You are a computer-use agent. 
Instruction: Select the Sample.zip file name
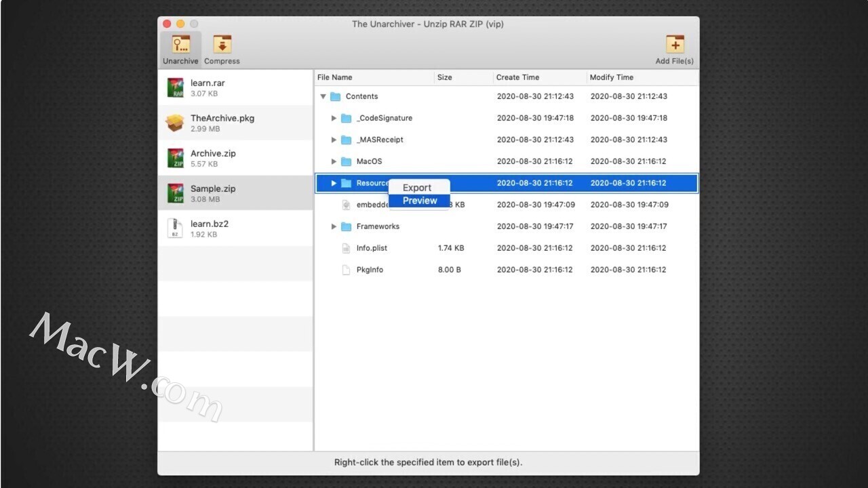click(x=213, y=188)
